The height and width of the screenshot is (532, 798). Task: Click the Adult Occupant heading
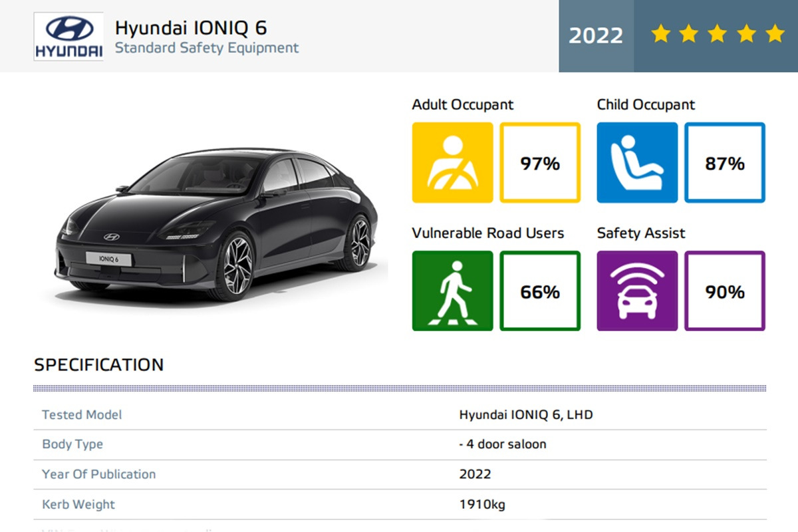463,105
